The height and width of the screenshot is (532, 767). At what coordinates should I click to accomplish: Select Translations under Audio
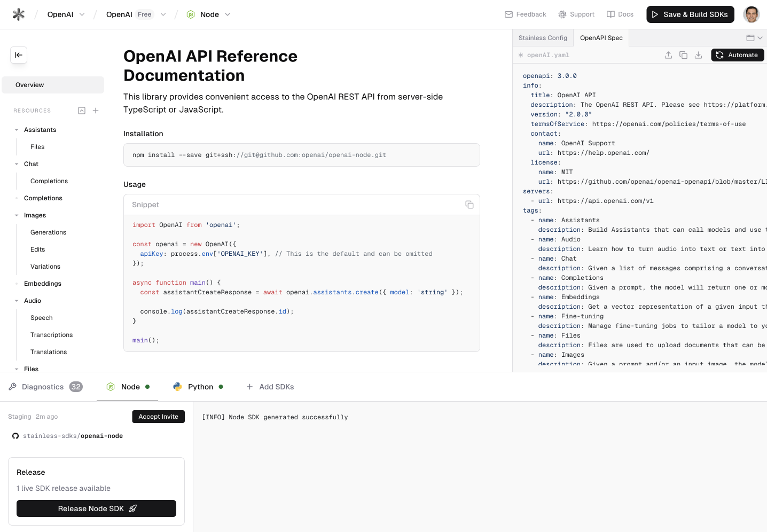(49, 352)
